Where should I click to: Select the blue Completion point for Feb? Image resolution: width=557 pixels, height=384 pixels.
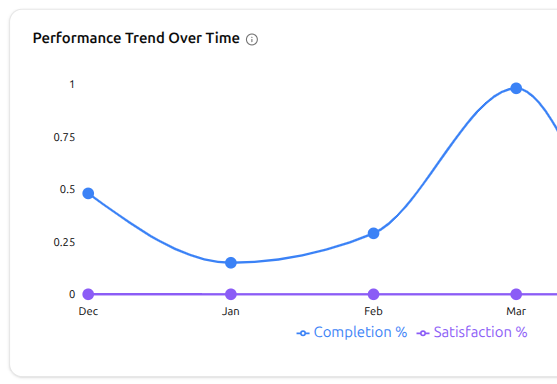[x=373, y=233]
